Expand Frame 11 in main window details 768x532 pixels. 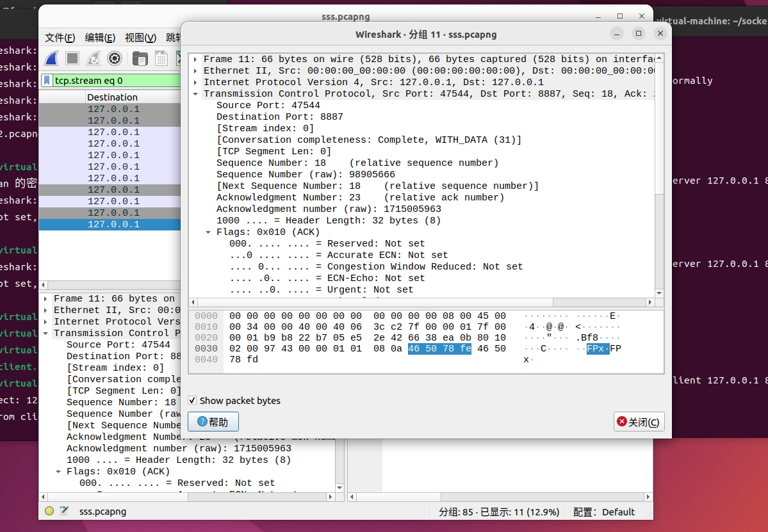click(45, 298)
